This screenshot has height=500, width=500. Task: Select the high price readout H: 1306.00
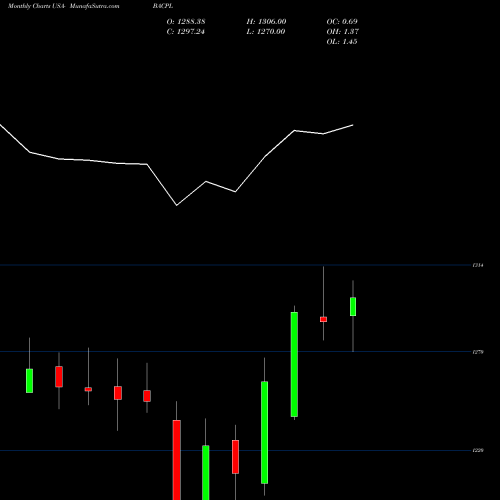pos(266,22)
